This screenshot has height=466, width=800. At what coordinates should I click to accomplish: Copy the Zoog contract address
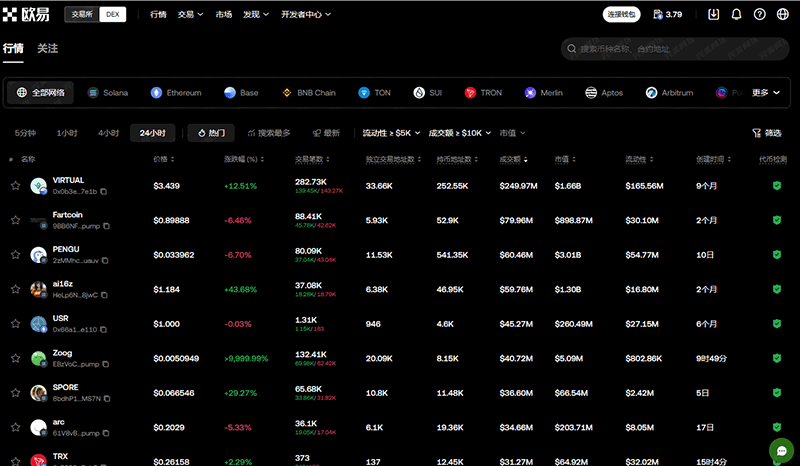click(106, 364)
